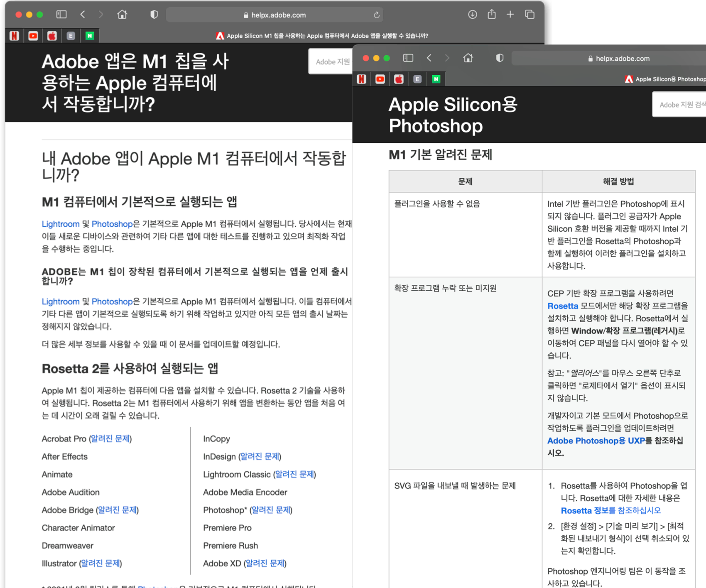The image size is (706, 588).
Task: Open Netflix pinned tab in back window
Action: point(15,36)
